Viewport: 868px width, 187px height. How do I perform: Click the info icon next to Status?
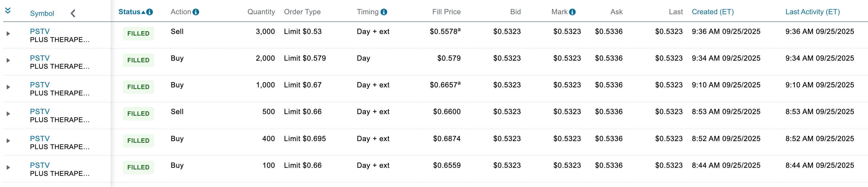(x=150, y=12)
